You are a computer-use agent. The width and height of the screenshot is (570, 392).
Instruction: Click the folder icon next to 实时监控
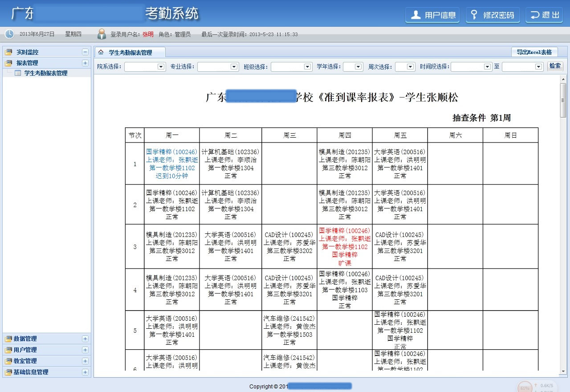(x=8, y=52)
